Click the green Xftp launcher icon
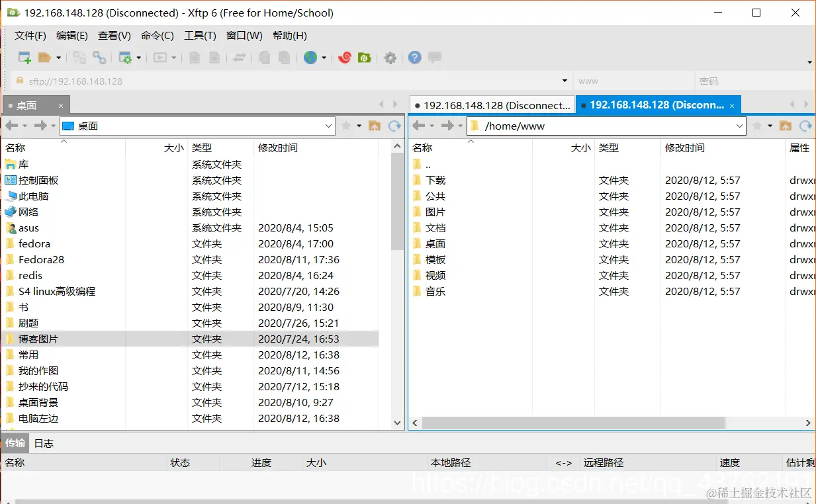 (x=364, y=58)
